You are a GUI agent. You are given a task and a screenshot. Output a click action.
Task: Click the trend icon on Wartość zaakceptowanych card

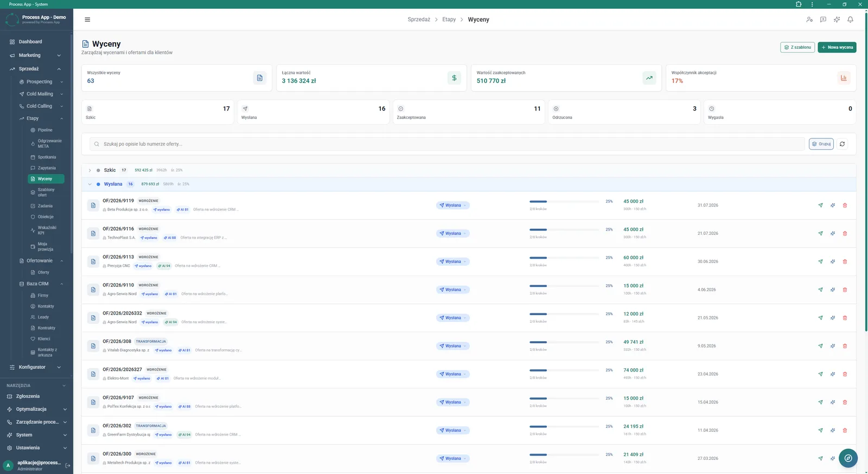click(x=649, y=78)
